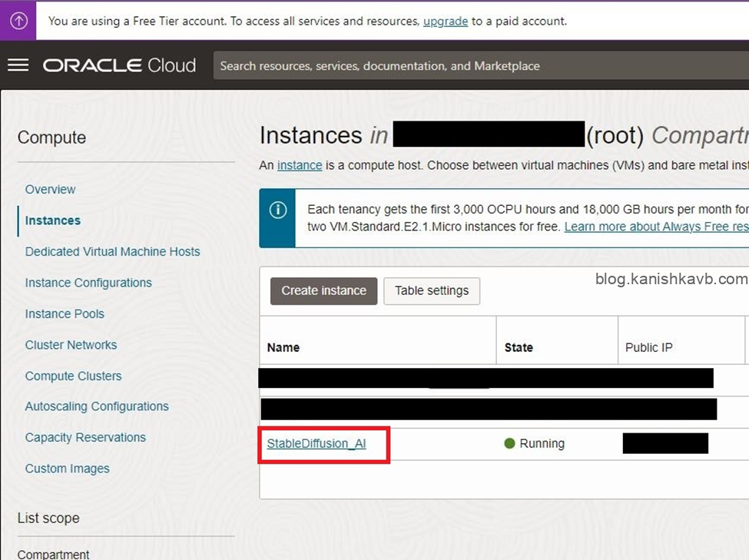
Task: Click the Oracle Cloud logo
Action: tap(119, 65)
